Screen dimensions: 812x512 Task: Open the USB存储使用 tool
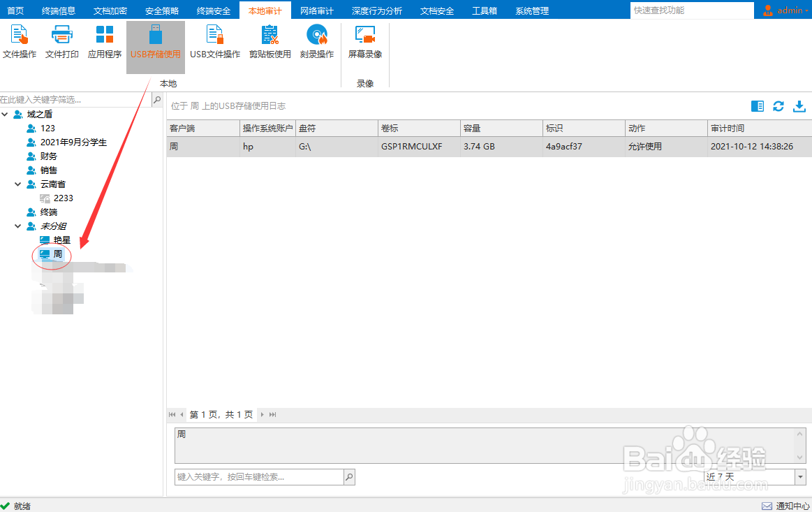click(x=155, y=41)
